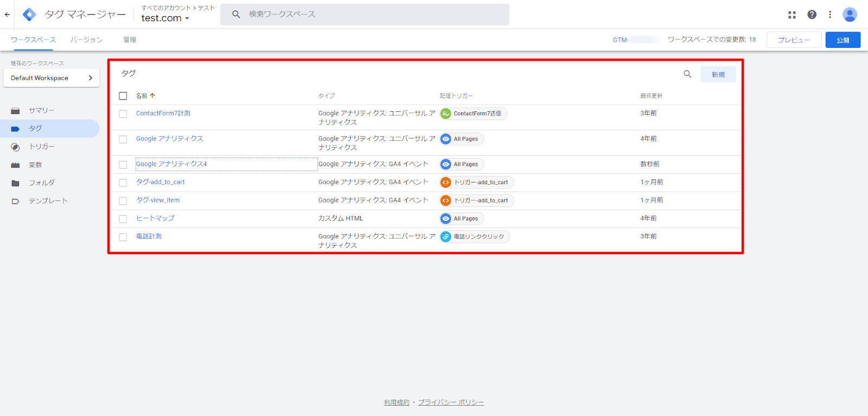
Task: Click the blue link icon for 電話リンククリック
Action: (446, 237)
